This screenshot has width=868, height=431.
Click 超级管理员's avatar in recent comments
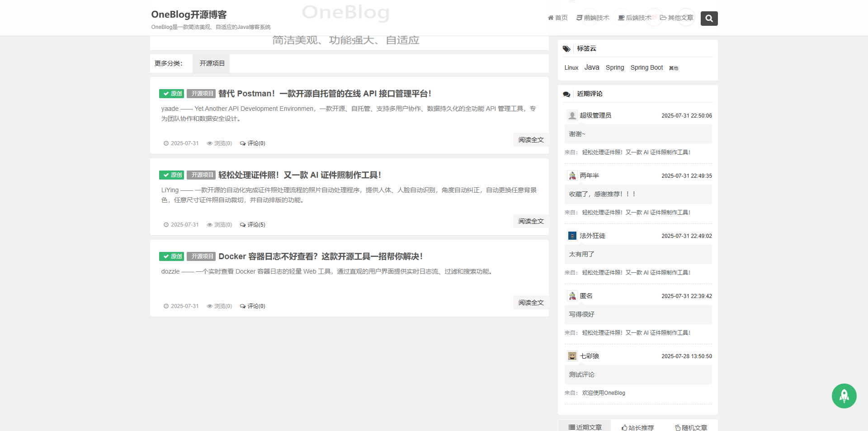tap(572, 115)
